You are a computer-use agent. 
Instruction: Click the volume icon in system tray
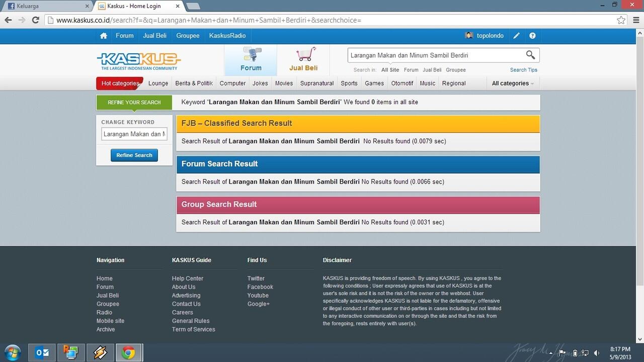click(597, 353)
